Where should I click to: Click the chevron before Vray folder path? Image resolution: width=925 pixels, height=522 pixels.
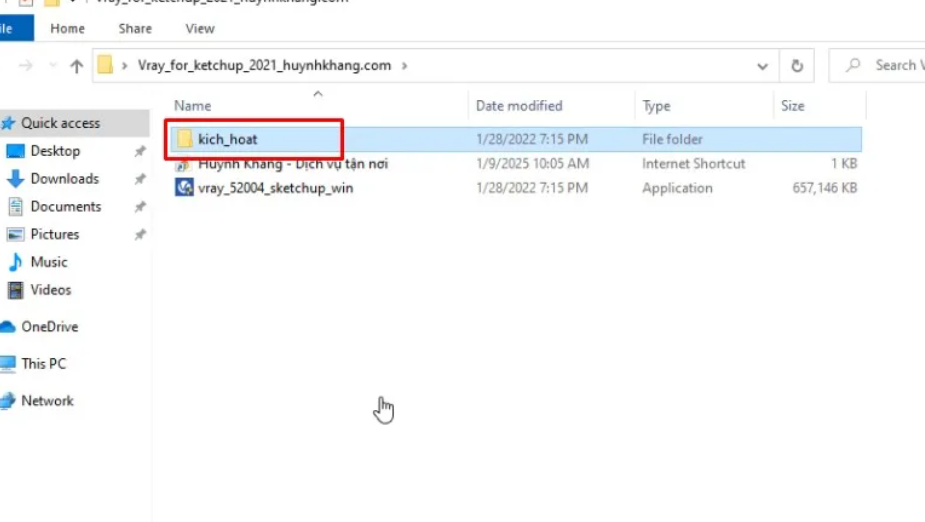(125, 66)
